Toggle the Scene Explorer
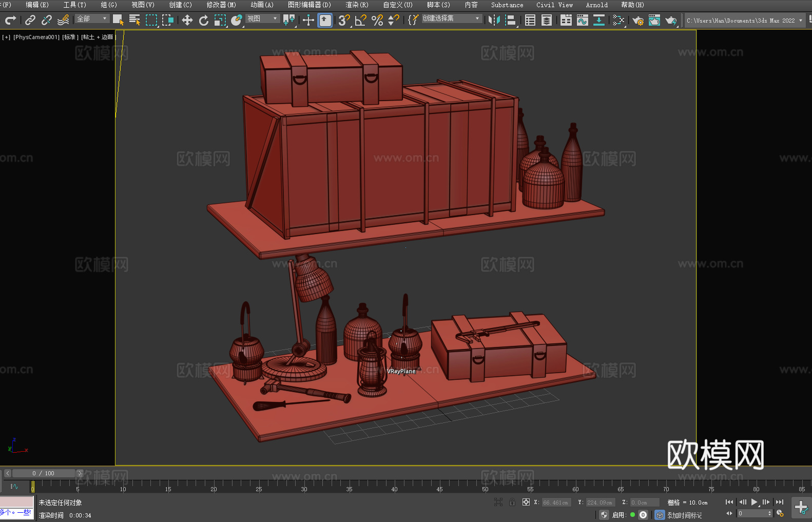812x522 pixels. coord(530,20)
